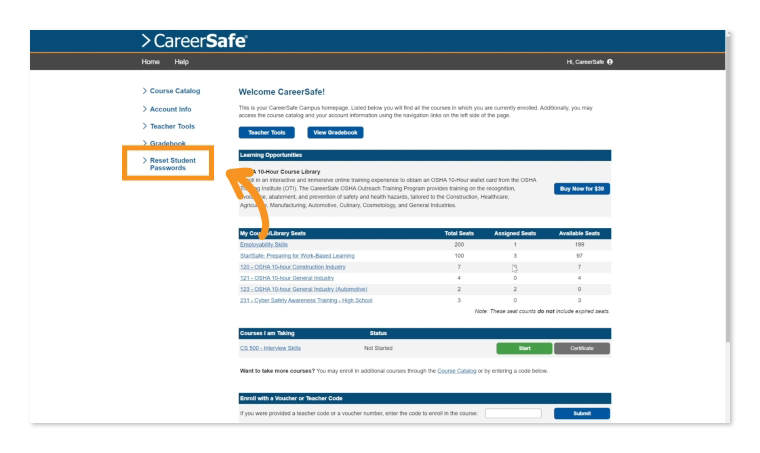Open 120 - OSHA 10-hour Construction Industry link
Image resolution: width=760 pixels, height=453 pixels.
(x=293, y=267)
